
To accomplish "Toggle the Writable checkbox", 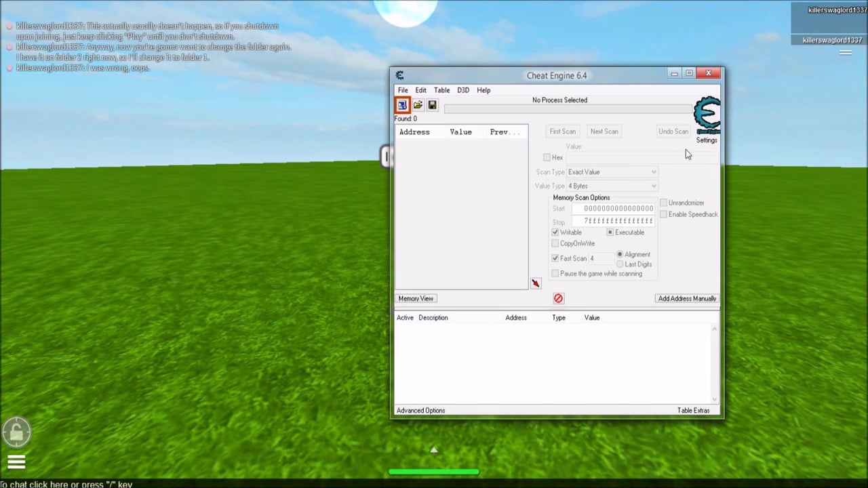I will point(555,232).
